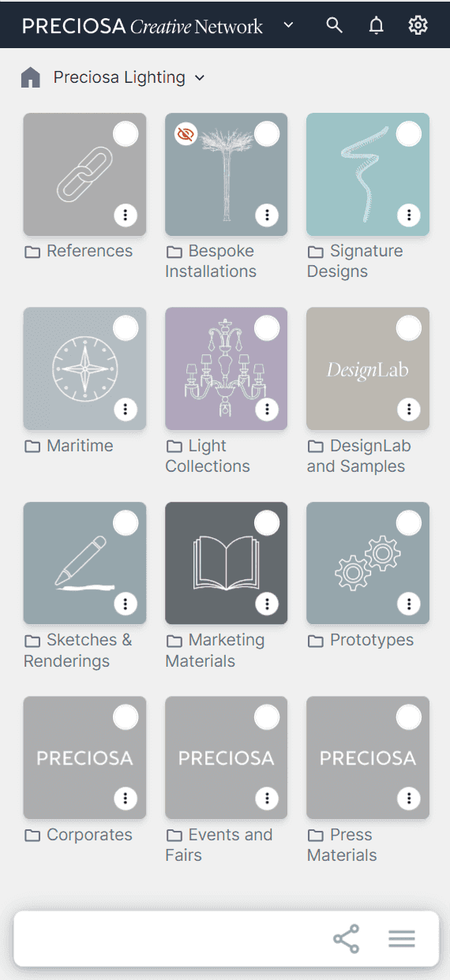The height and width of the screenshot is (980, 450).
Task: Open the DesignLab and Samples thumbnail
Action: (x=368, y=368)
